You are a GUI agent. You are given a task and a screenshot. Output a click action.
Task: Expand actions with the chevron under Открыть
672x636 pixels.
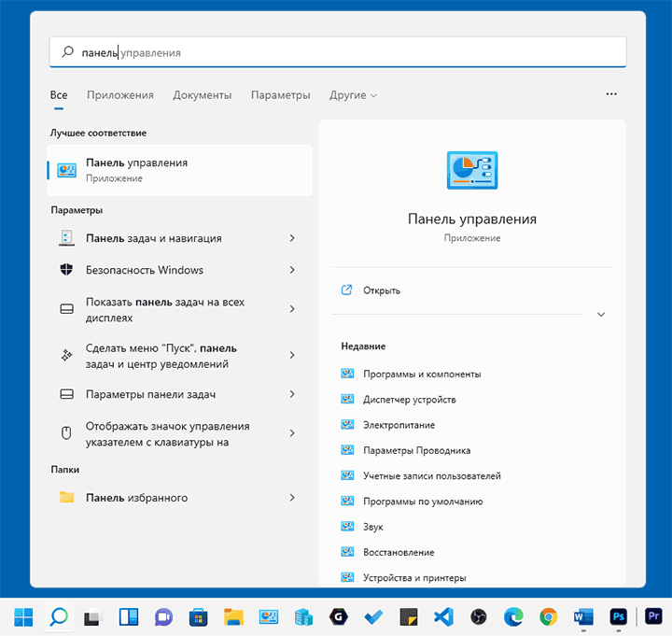601,315
